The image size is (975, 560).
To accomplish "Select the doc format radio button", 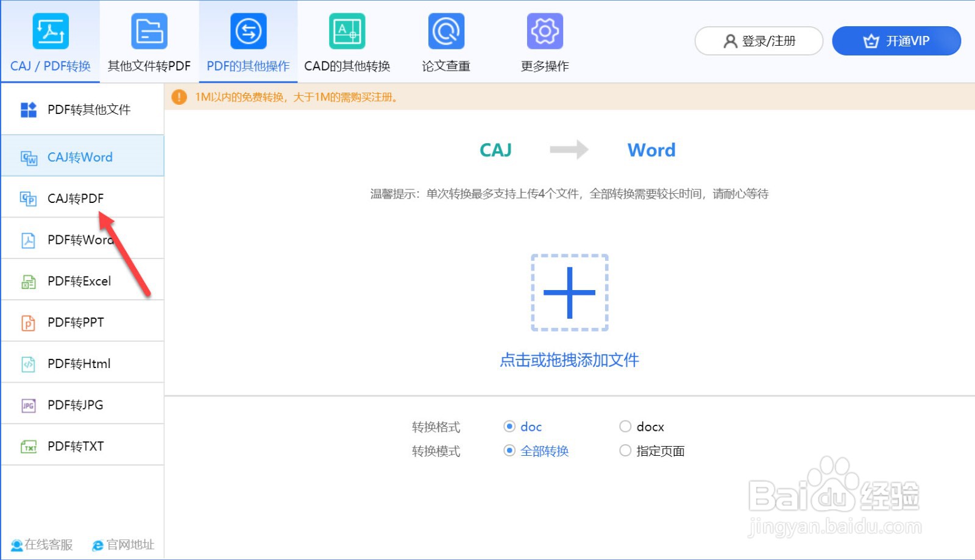I will point(509,426).
